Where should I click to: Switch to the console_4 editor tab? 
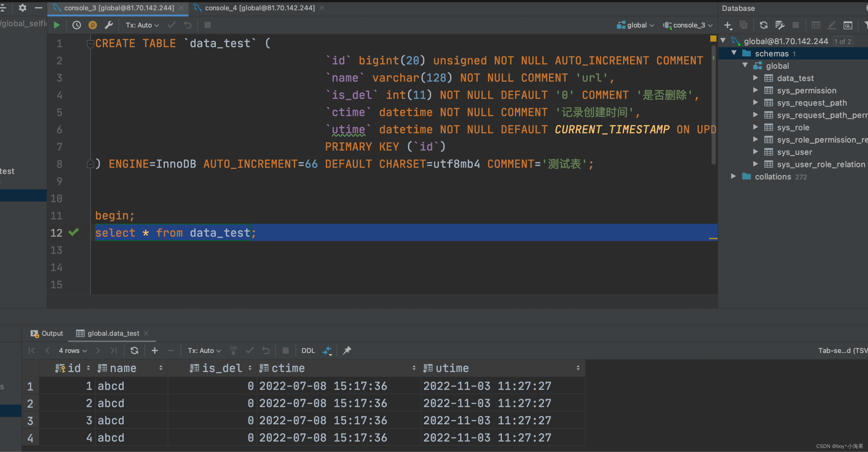pos(260,8)
